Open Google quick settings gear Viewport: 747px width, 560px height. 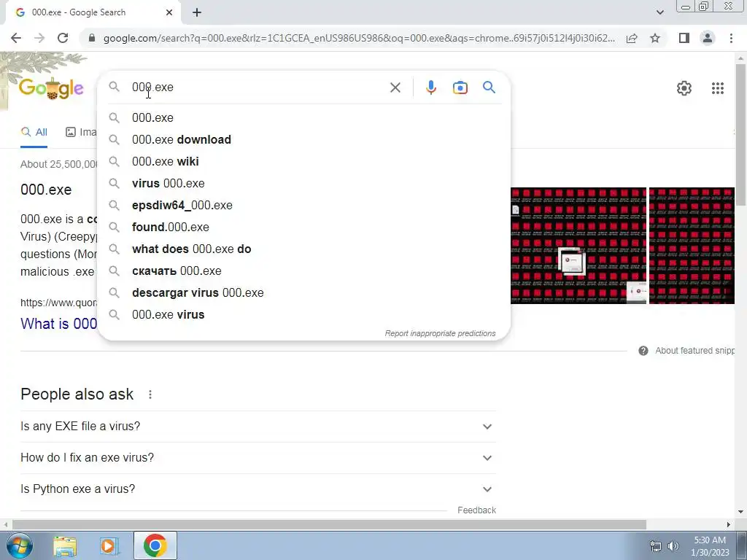point(684,88)
